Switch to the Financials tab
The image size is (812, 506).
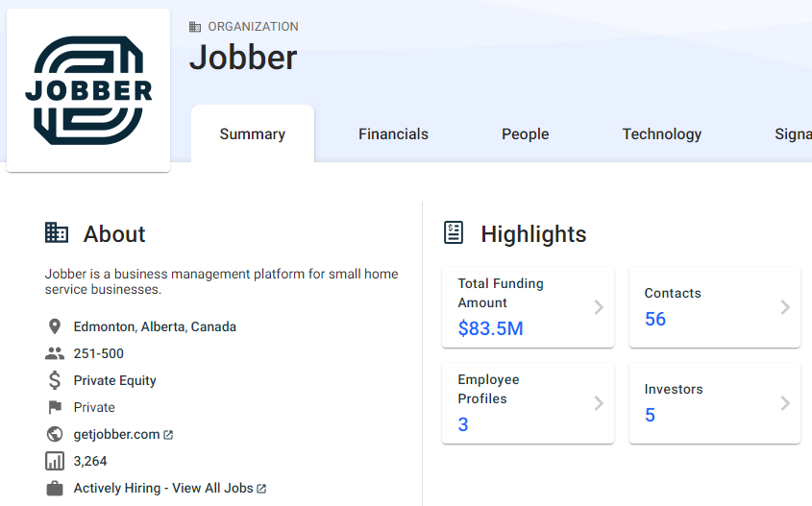[x=393, y=134]
